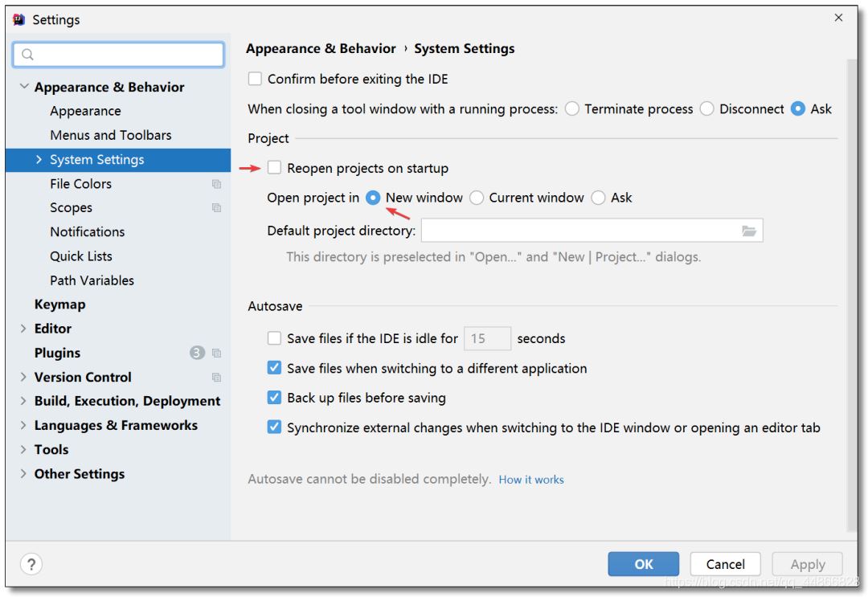Click the project-level icon beside Scopes
868x597 pixels.
click(216, 208)
